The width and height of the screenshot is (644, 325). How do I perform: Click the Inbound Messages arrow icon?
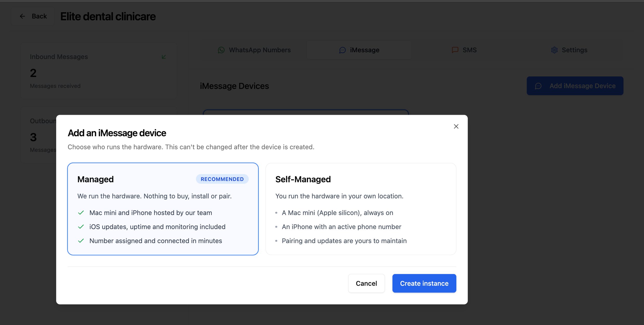(164, 57)
